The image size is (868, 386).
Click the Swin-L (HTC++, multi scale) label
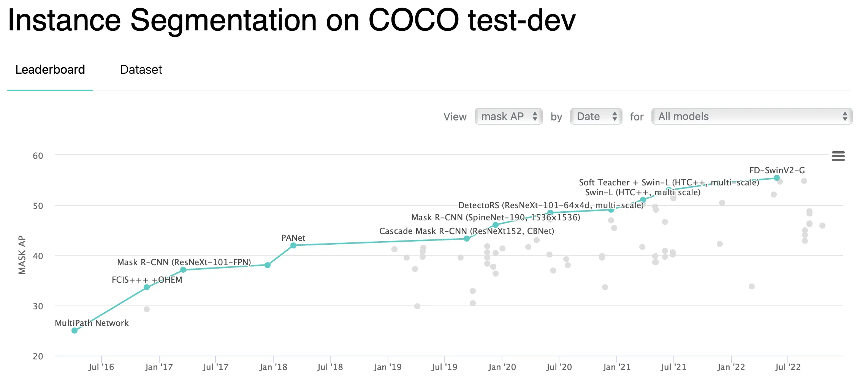[642, 193]
